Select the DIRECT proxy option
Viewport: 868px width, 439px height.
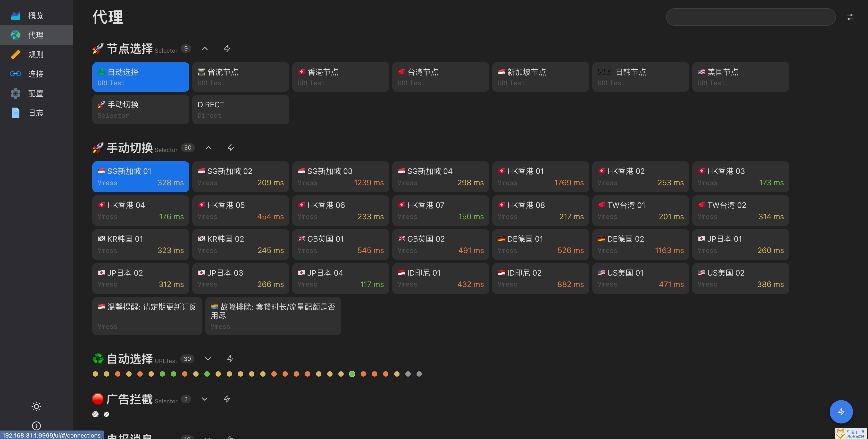[x=241, y=109]
